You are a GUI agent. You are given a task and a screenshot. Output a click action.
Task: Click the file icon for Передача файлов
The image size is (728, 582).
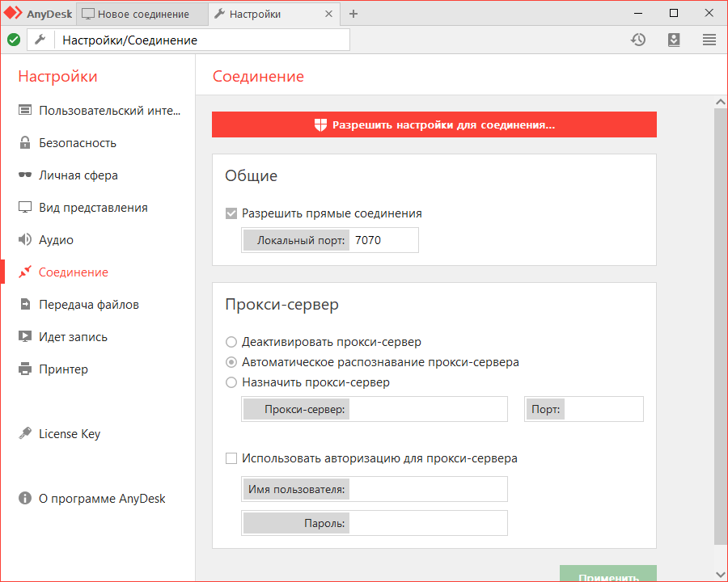[x=25, y=305]
